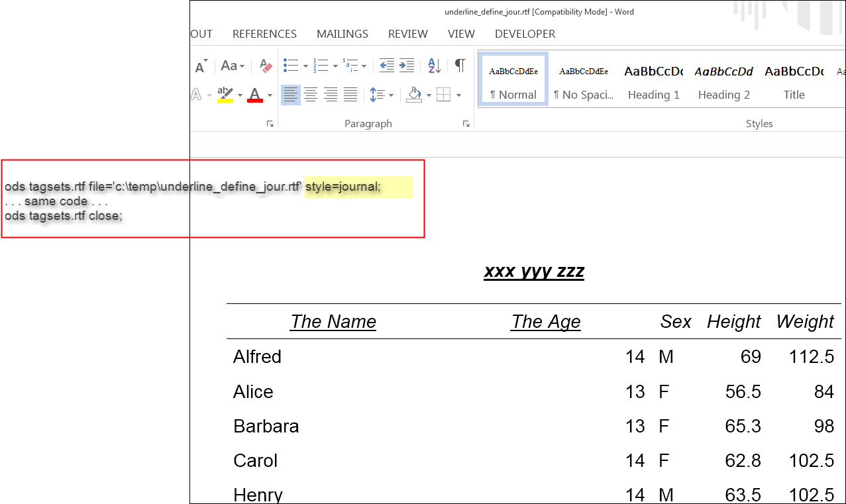Toggle Show/Hide paragraph marks
Image resolution: width=846 pixels, height=504 pixels.
point(460,66)
